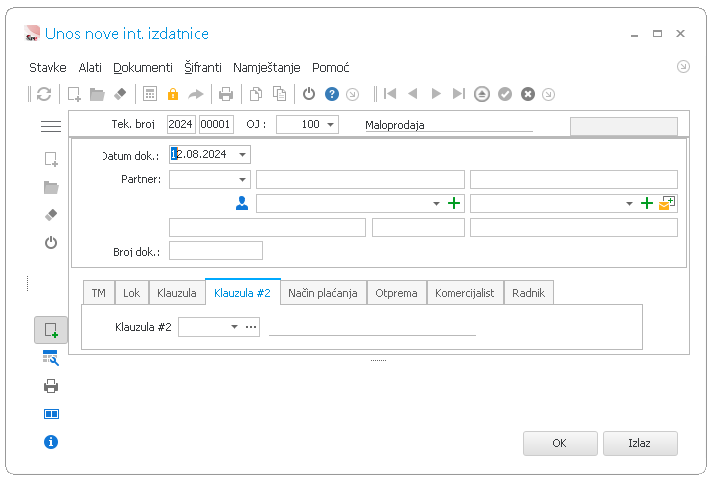Click the OK button
This screenshot has width=715, height=482.
pyautogui.click(x=560, y=443)
